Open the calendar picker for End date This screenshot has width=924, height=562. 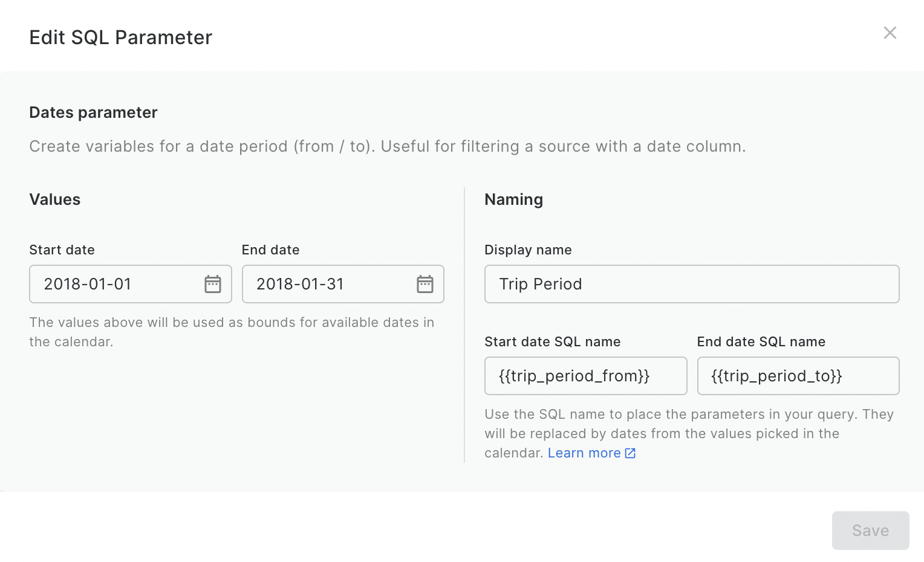pos(425,284)
